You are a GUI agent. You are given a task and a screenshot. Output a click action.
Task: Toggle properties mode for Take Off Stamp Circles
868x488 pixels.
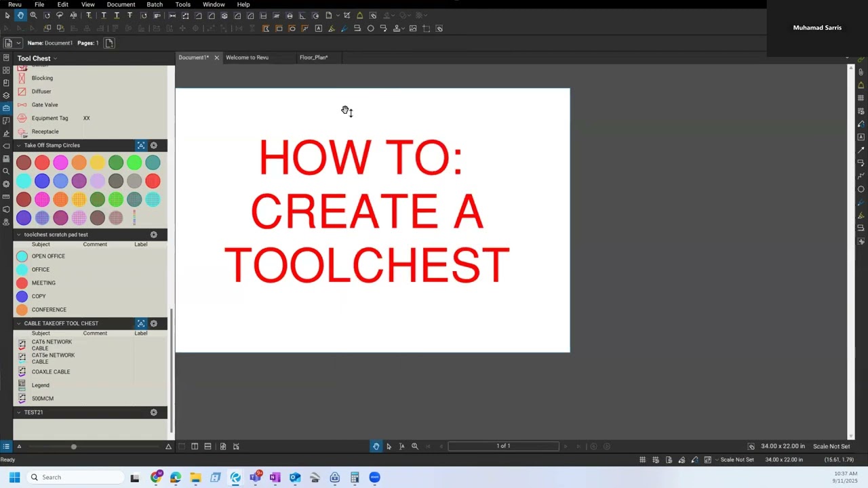tap(141, 146)
